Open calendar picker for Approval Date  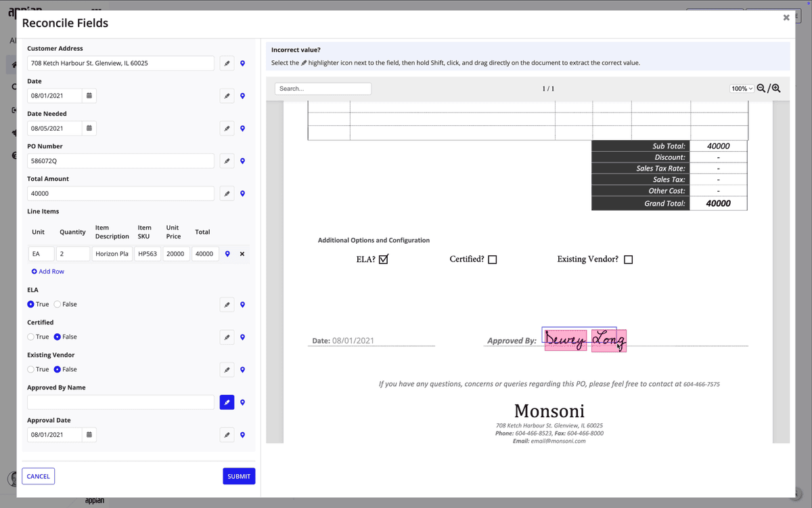[x=89, y=435]
